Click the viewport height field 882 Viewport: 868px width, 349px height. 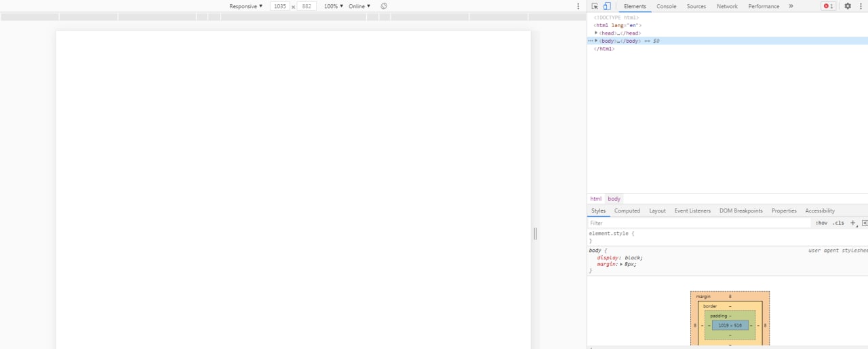(307, 6)
